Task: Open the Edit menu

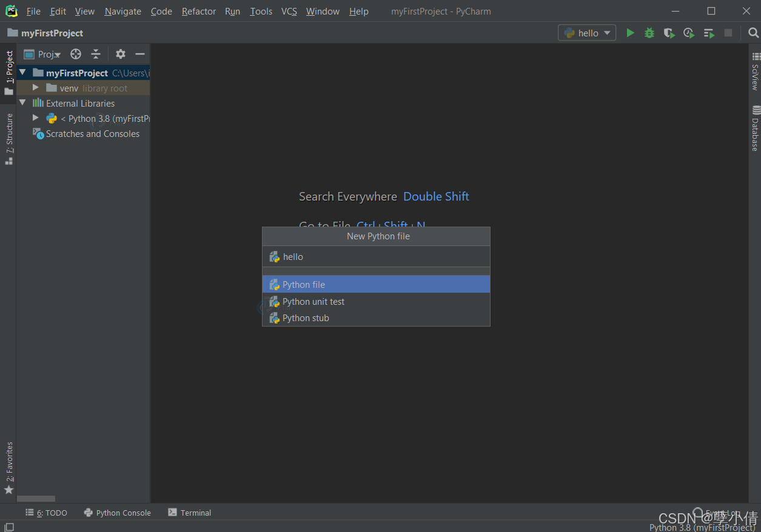Action: tap(58, 12)
